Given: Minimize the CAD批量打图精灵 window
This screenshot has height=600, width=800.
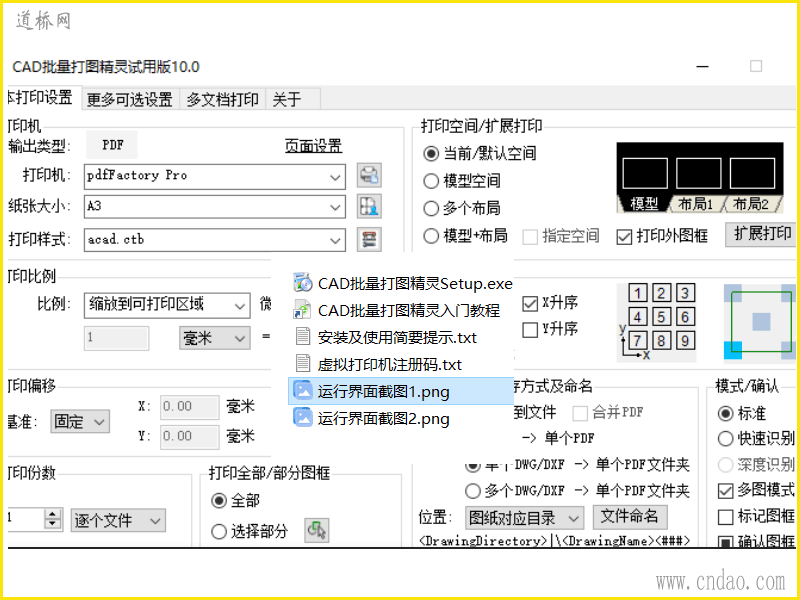Looking at the screenshot, I should [x=703, y=66].
